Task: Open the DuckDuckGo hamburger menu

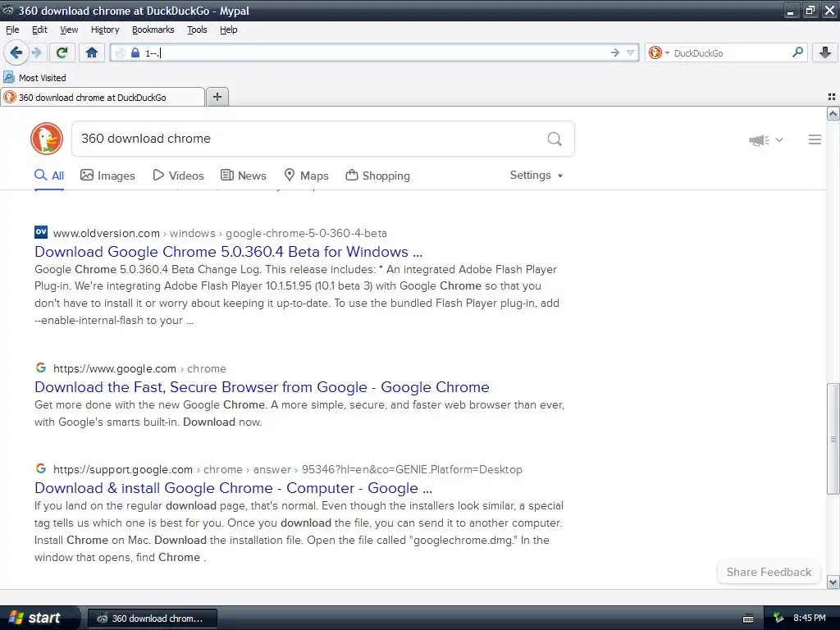Action: (815, 139)
